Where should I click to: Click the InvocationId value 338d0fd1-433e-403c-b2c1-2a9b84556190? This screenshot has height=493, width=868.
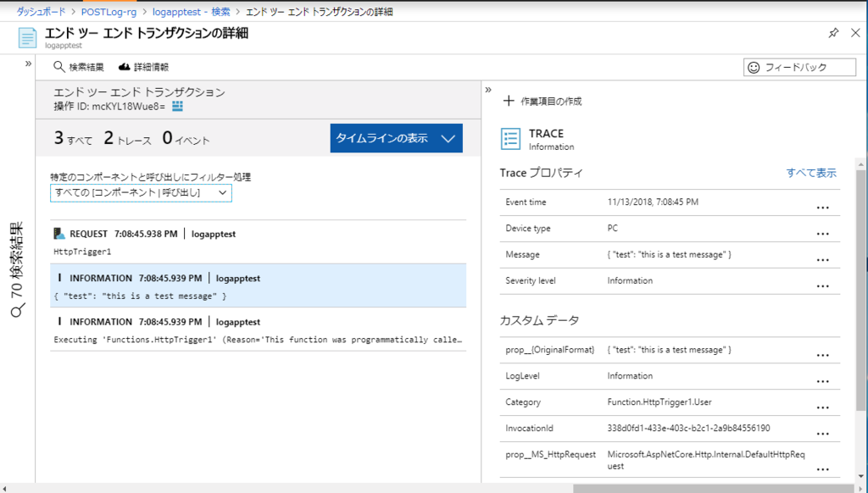point(688,429)
